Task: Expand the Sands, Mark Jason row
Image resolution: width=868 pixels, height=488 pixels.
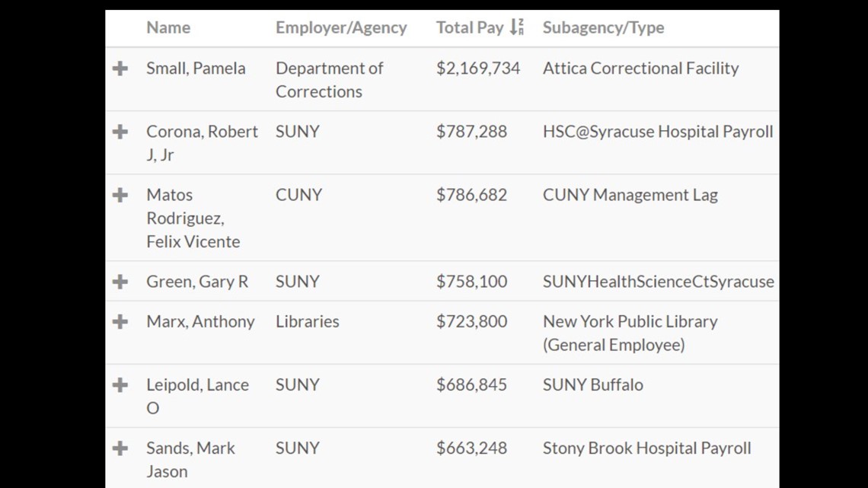Action: 120,448
